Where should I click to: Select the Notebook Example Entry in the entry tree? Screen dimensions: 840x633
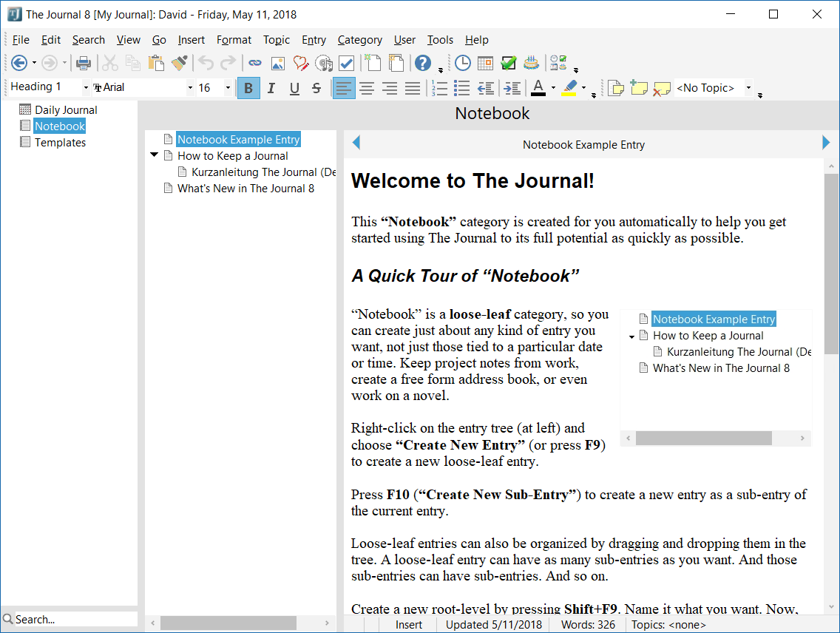click(x=238, y=139)
